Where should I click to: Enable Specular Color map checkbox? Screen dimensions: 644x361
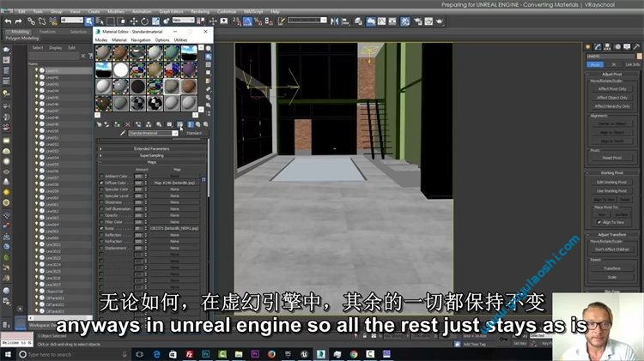(x=101, y=190)
